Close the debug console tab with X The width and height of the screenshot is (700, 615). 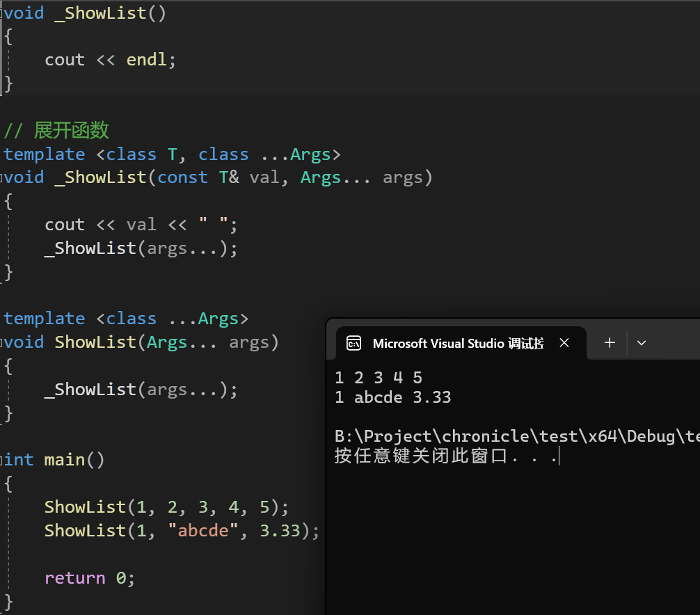click(564, 343)
